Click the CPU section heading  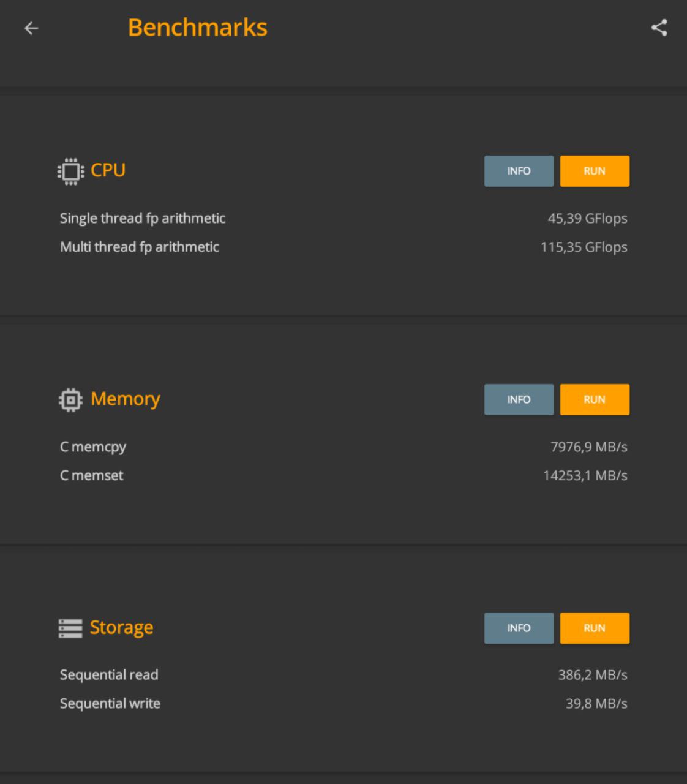(x=108, y=170)
